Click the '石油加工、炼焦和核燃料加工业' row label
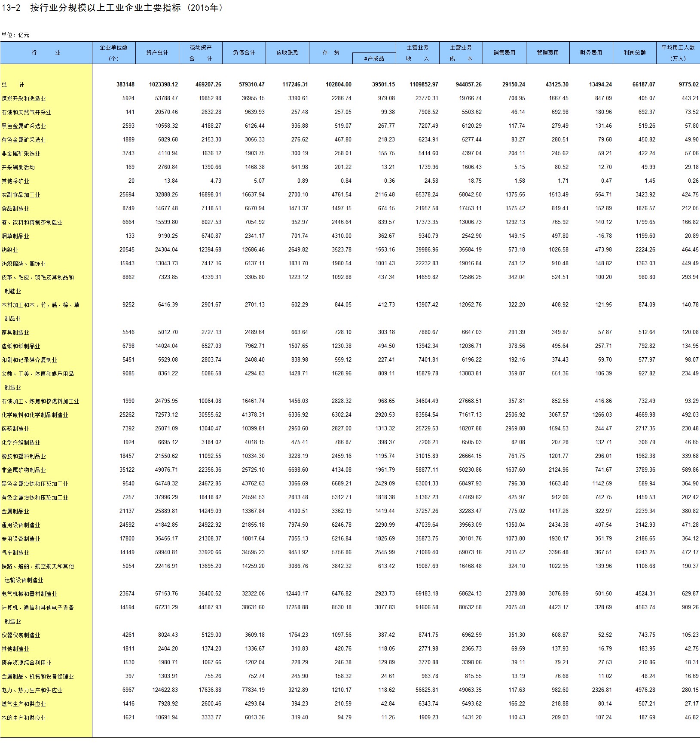This screenshot has height=752, width=700. (x=40, y=401)
